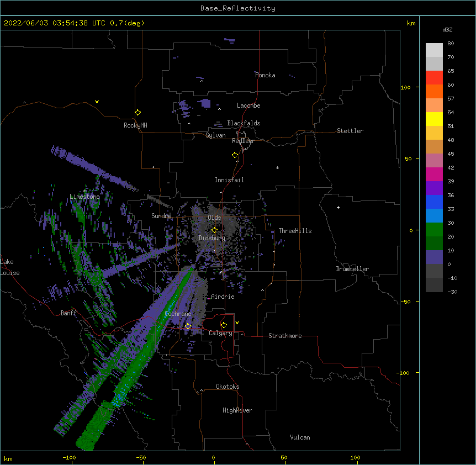Viewport: 476px width, 465px height.
Task: Click the Sylvan label on map
Action: [x=215, y=135]
